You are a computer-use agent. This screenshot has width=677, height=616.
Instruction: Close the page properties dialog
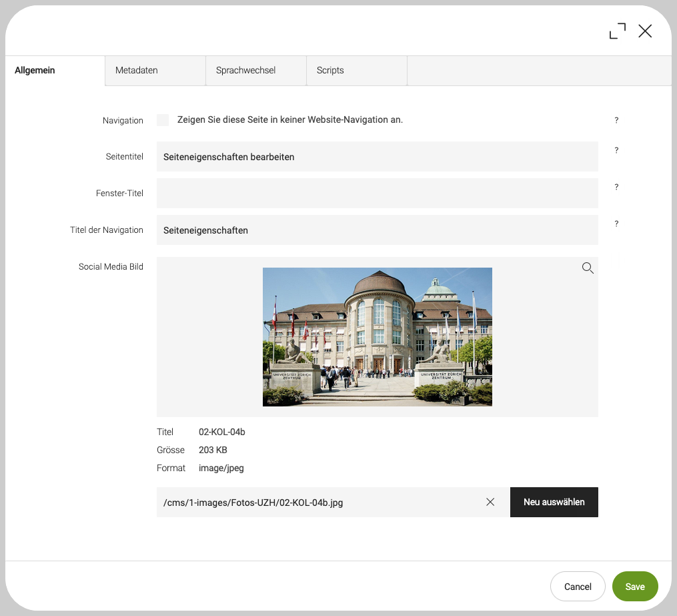(x=645, y=31)
